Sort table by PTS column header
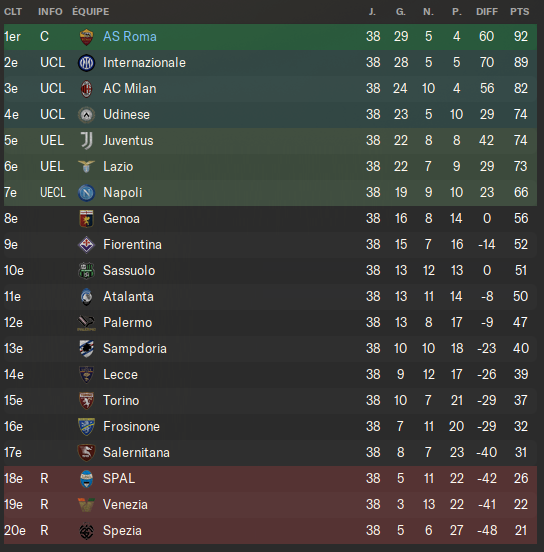 (520, 12)
